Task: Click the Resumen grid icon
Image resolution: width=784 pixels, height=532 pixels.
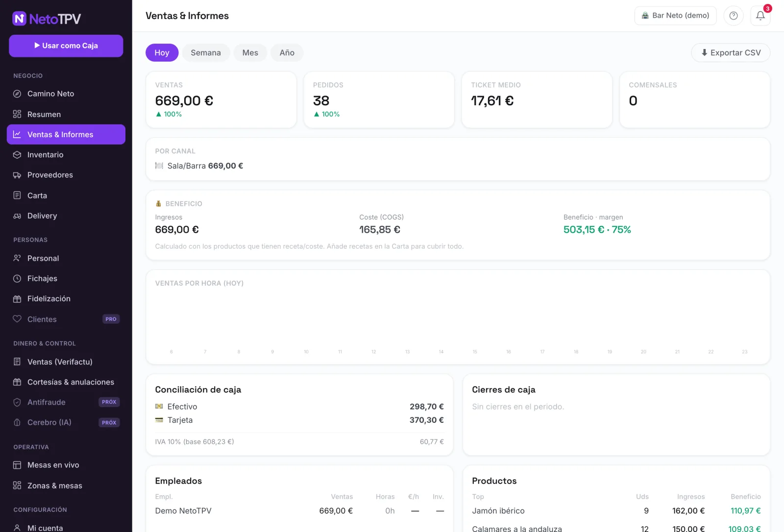Action: pyautogui.click(x=17, y=114)
